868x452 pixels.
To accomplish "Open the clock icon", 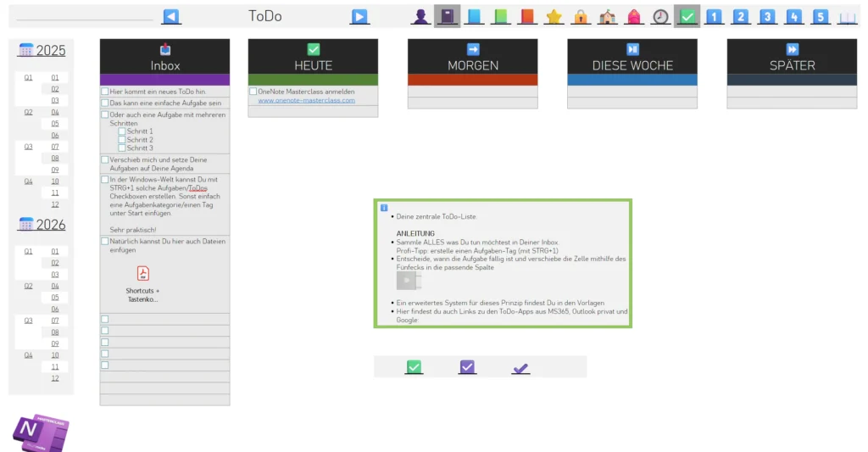I will coord(660,17).
